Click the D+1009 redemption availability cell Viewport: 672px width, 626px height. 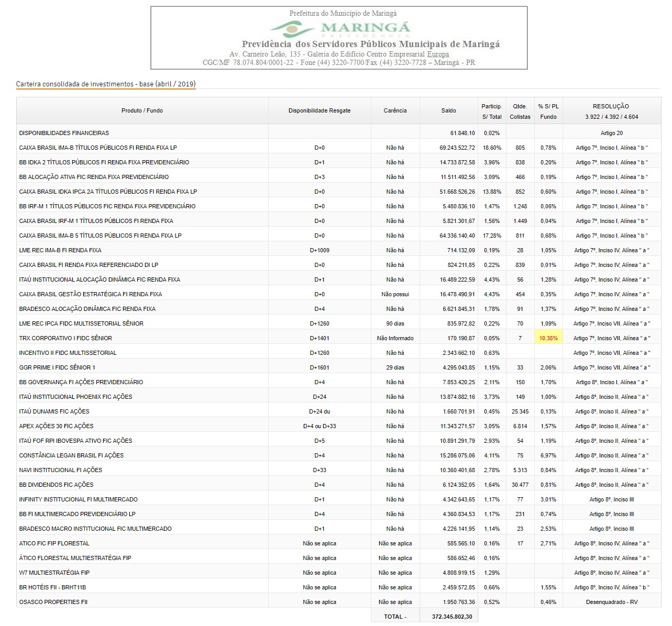click(x=319, y=250)
